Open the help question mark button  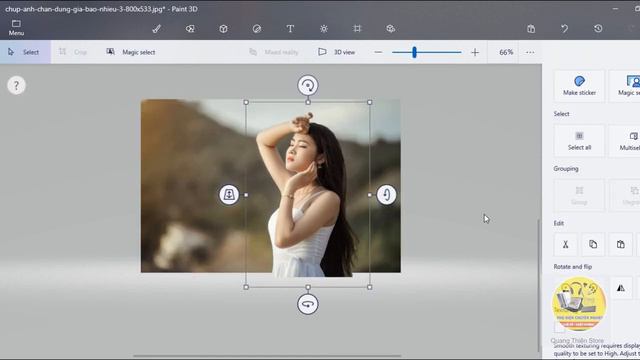click(16, 86)
